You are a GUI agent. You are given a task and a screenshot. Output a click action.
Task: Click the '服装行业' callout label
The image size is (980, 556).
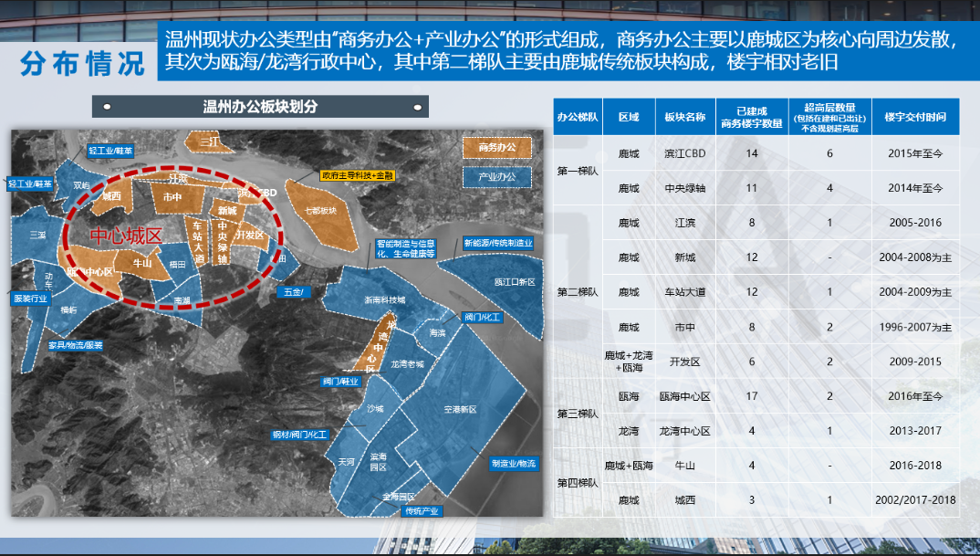[x=31, y=299]
